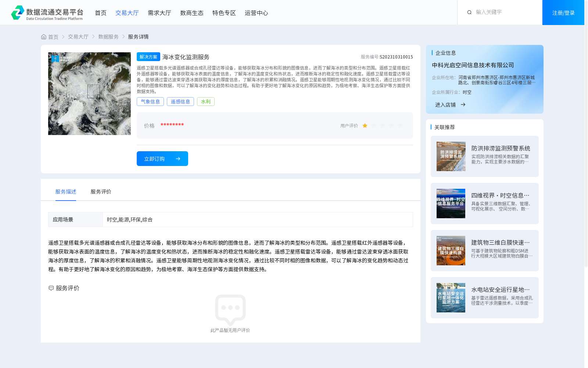The image size is (588, 368).
Task: Click the fourth rating star
Action: pyautogui.click(x=391, y=126)
